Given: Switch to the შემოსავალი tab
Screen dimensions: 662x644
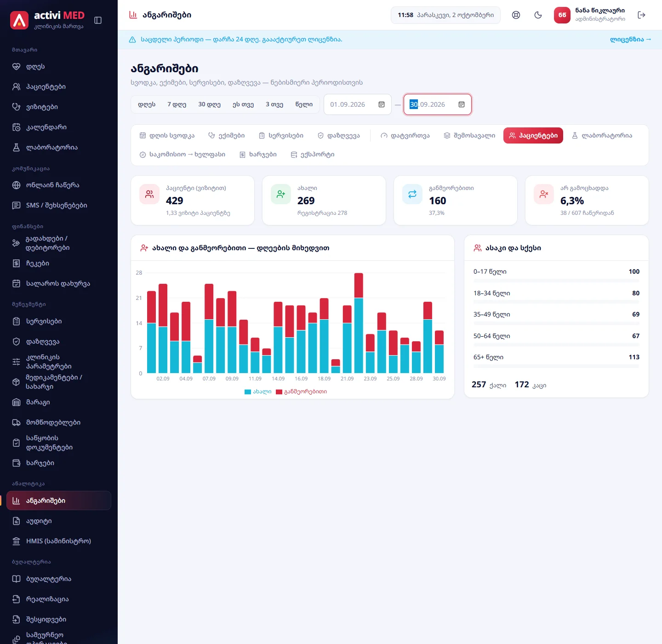Looking at the screenshot, I should pyautogui.click(x=469, y=136).
